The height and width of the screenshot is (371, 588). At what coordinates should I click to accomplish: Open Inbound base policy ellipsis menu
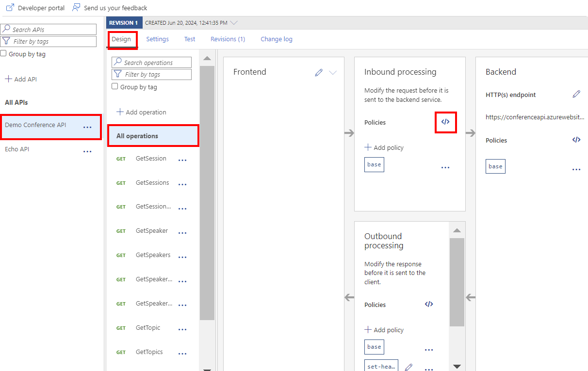coord(445,167)
